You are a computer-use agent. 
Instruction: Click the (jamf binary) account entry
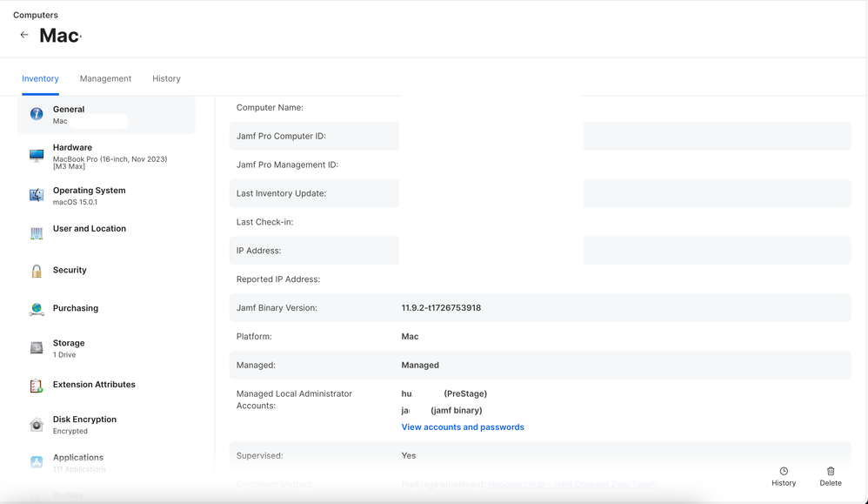coord(442,410)
